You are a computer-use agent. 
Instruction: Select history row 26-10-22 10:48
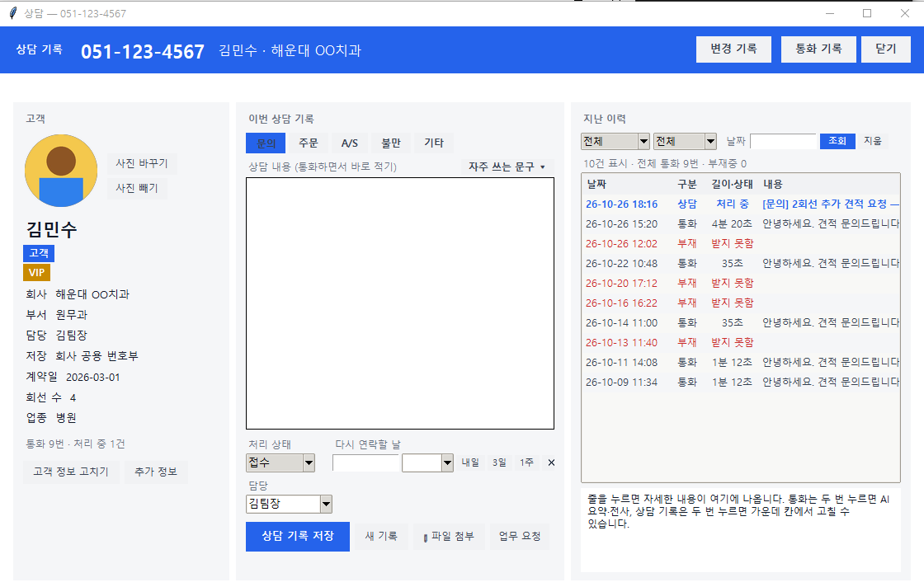tap(741, 264)
